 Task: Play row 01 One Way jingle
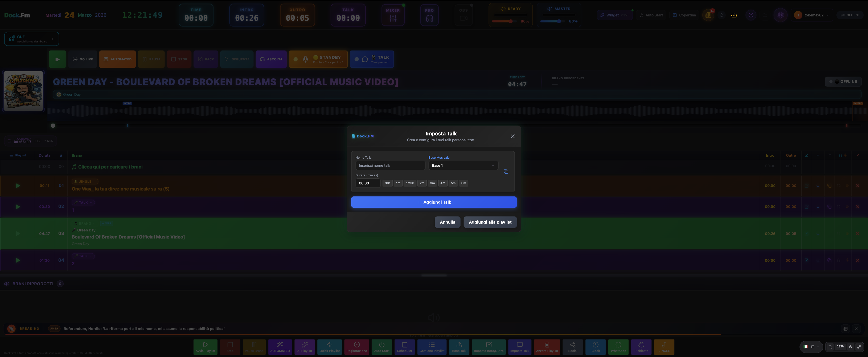[17, 186]
